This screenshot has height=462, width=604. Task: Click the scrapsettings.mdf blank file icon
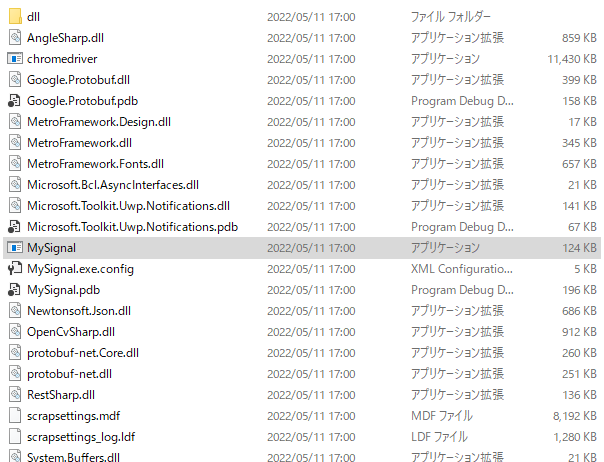tap(15, 416)
